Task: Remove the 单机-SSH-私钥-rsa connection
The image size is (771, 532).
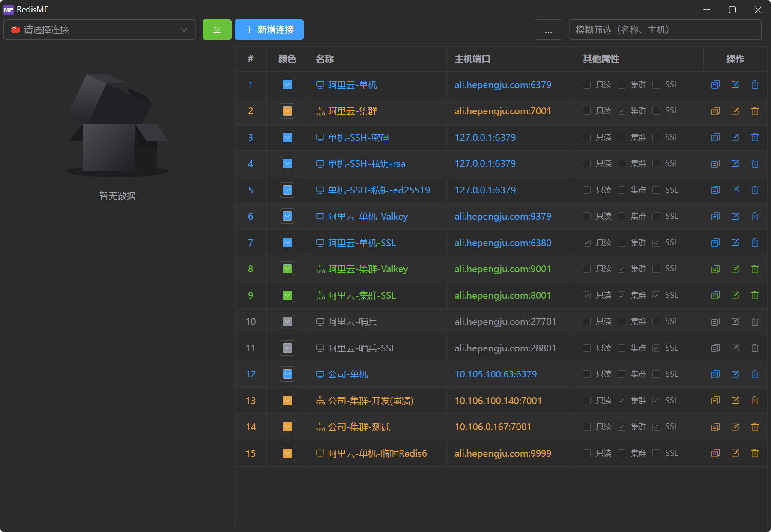Action: pyautogui.click(x=755, y=164)
